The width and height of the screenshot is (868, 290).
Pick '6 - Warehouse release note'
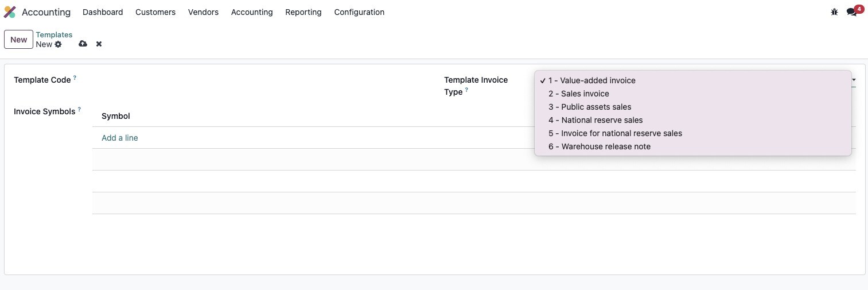click(x=599, y=146)
